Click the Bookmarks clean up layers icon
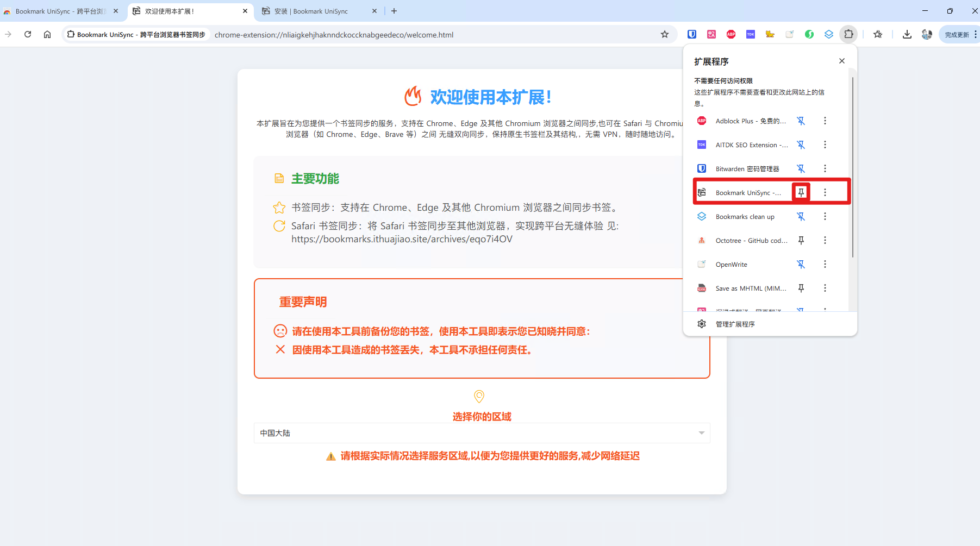This screenshot has width=980, height=546. click(x=829, y=34)
